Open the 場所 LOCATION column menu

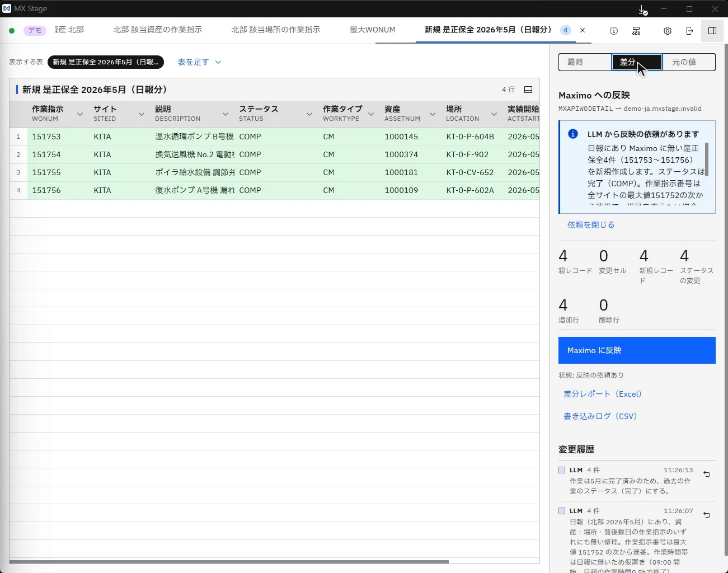(x=494, y=114)
